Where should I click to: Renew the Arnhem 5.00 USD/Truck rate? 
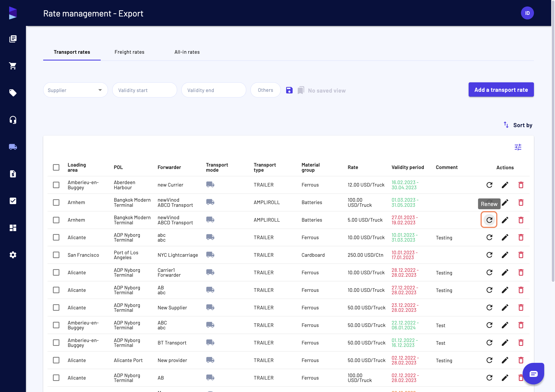489,220
